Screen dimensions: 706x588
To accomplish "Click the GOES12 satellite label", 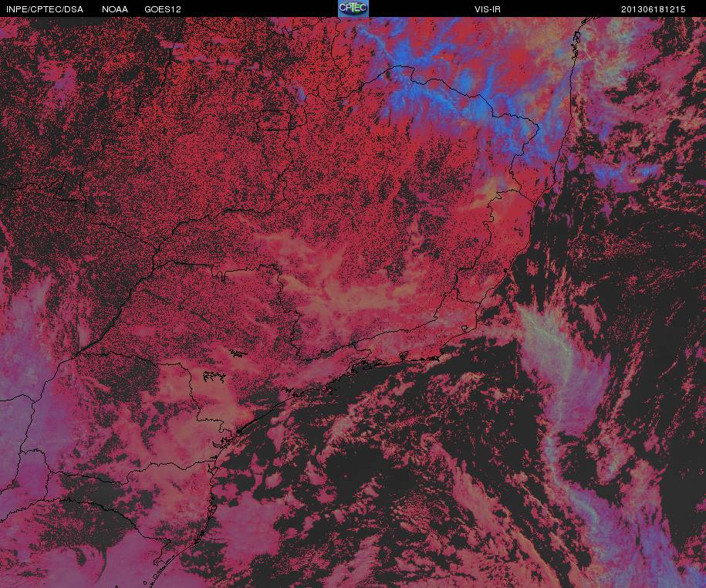I will [x=163, y=9].
